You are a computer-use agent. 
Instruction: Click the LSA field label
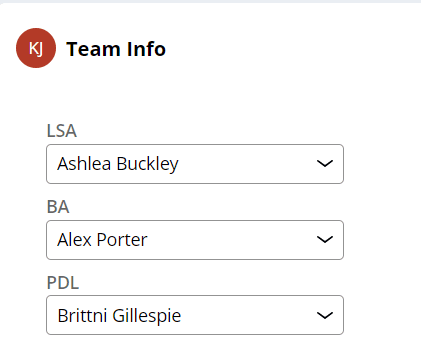[62, 131]
